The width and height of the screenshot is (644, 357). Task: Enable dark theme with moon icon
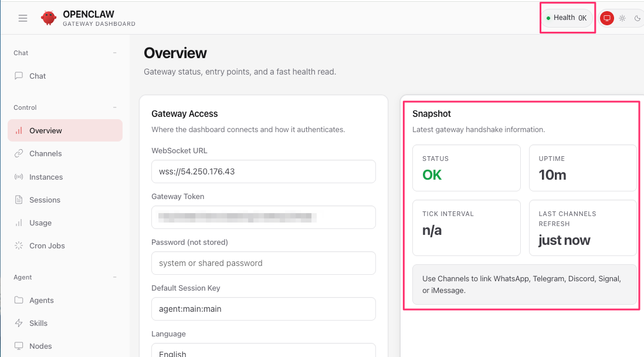[637, 18]
